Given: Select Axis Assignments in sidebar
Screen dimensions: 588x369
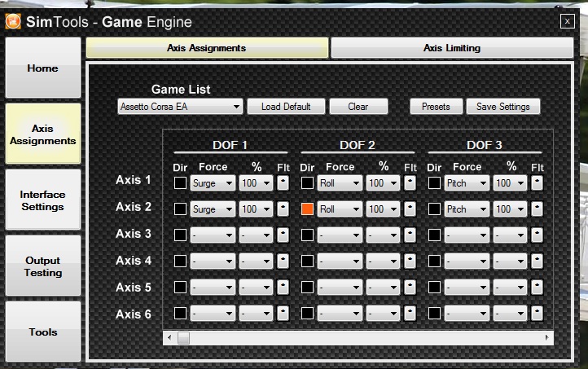Looking at the screenshot, I should pos(42,134).
